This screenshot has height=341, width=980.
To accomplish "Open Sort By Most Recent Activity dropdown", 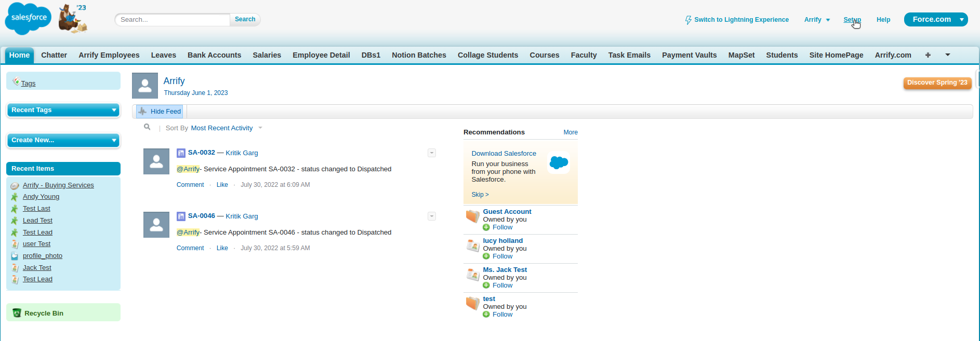I will click(x=227, y=128).
